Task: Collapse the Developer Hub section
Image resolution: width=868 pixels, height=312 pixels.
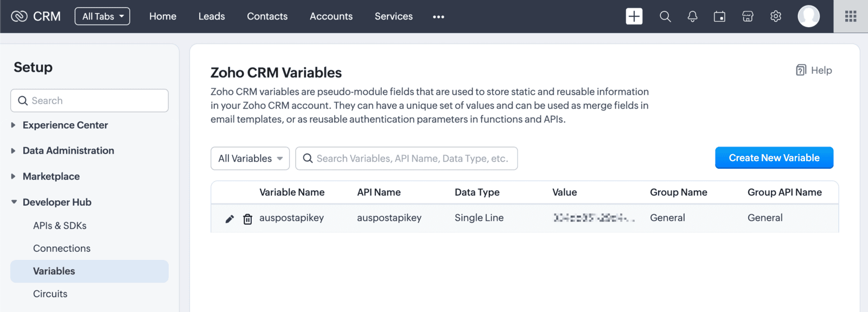Action: (14, 202)
